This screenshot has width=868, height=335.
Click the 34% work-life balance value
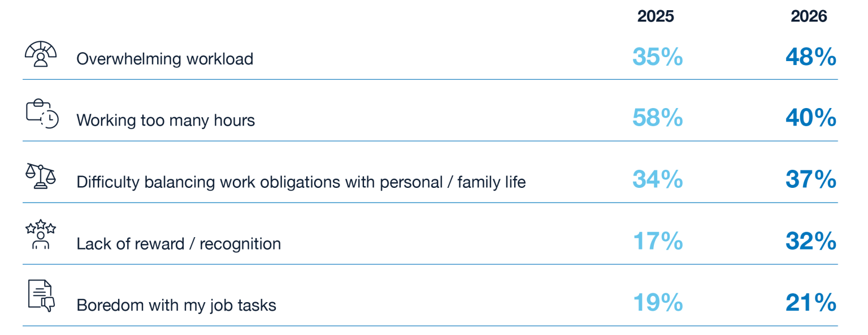(657, 180)
